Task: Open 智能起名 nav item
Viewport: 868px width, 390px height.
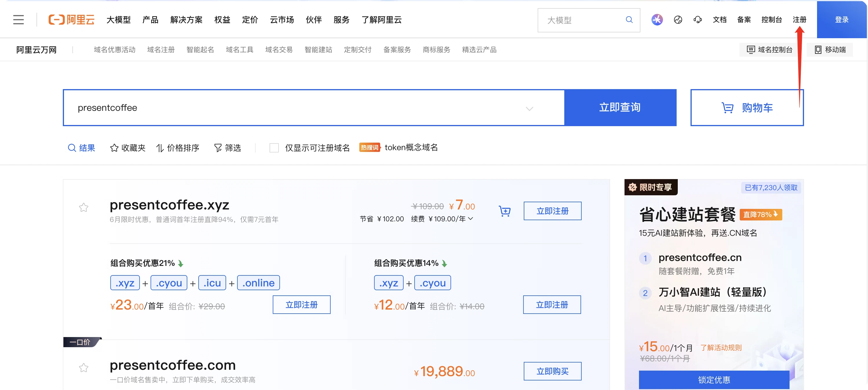Action: tap(200, 49)
